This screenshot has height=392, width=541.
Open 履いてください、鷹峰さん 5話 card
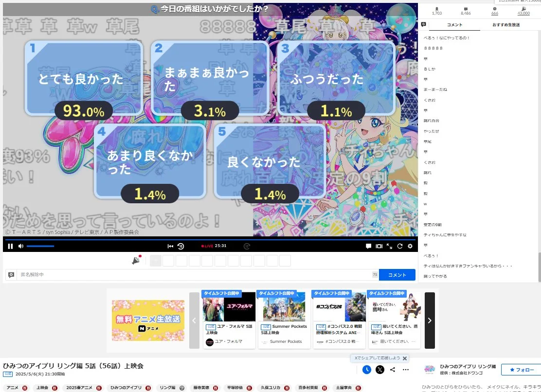click(395, 321)
